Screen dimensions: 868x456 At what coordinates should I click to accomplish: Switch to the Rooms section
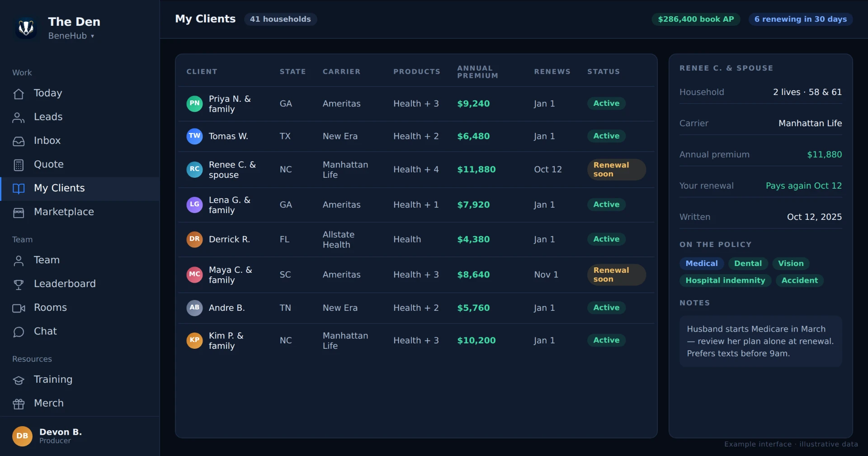coord(80,308)
